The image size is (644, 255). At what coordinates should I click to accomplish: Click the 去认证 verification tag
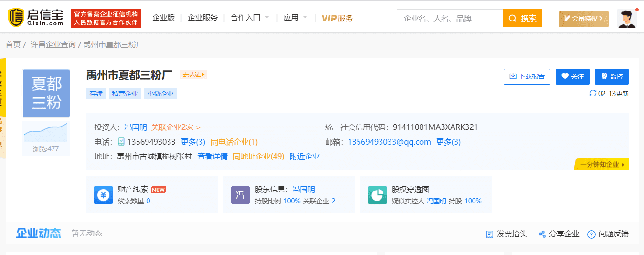pos(193,74)
